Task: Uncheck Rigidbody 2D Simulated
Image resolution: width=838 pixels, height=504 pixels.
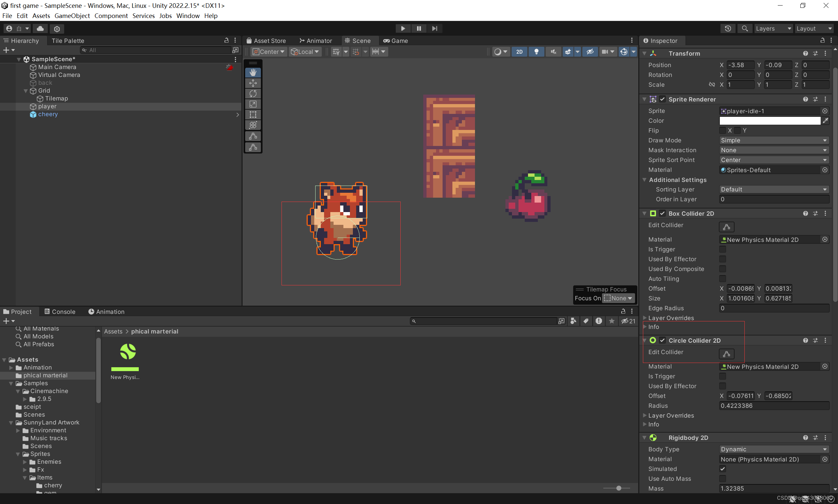Action: pos(722,469)
